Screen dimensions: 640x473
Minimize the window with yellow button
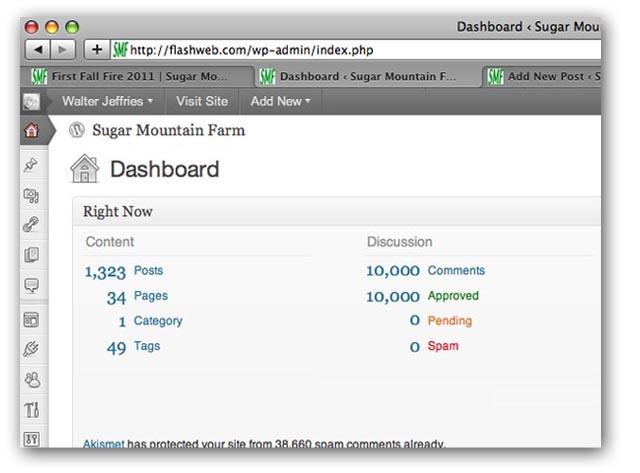(x=51, y=27)
